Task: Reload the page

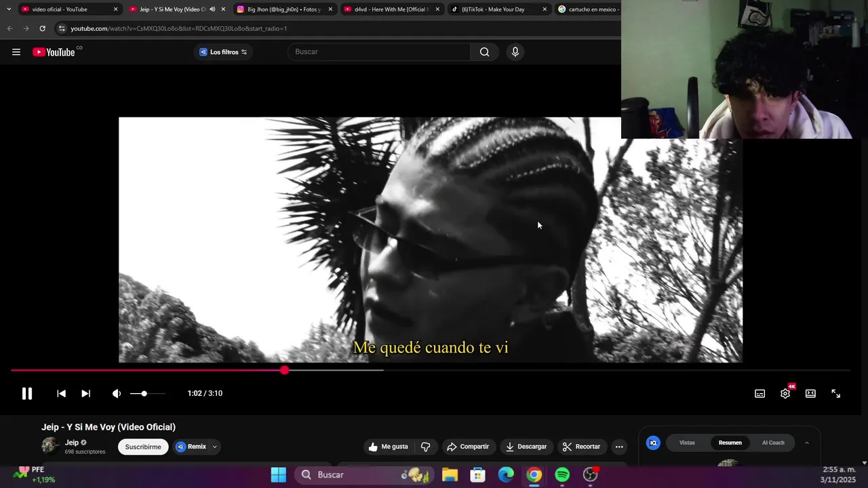Action: (42, 28)
